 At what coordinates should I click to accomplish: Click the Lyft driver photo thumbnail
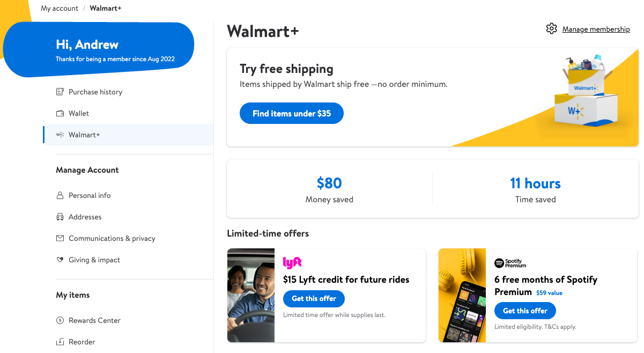click(x=251, y=295)
